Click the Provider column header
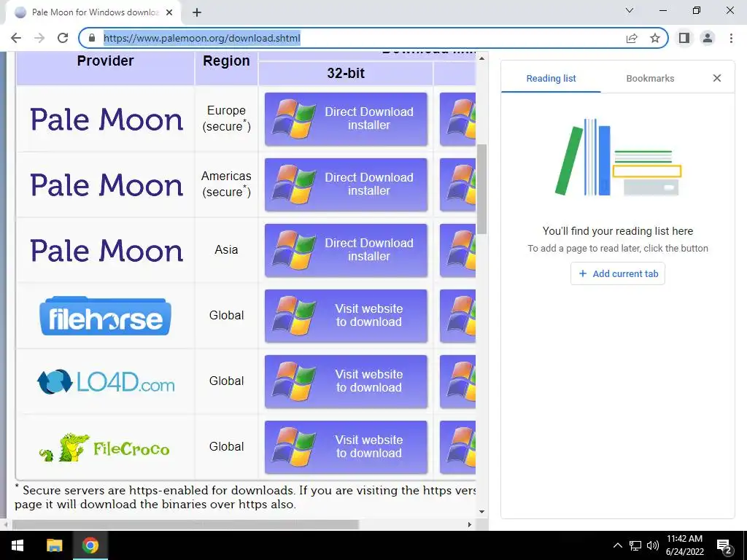The image size is (747, 560). (x=105, y=61)
